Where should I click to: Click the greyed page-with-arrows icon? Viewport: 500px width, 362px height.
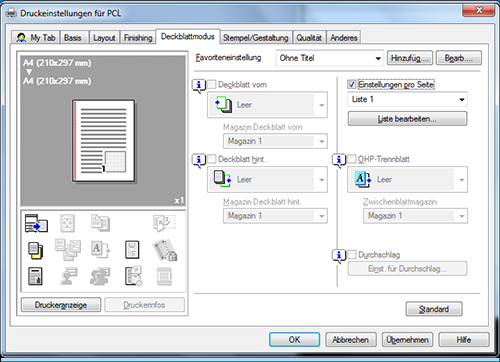pyautogui.click(x=67, y=223)
